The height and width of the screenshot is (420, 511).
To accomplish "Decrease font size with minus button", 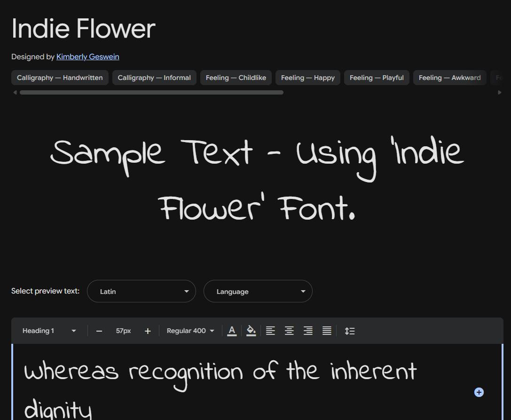I will (99, 331).
